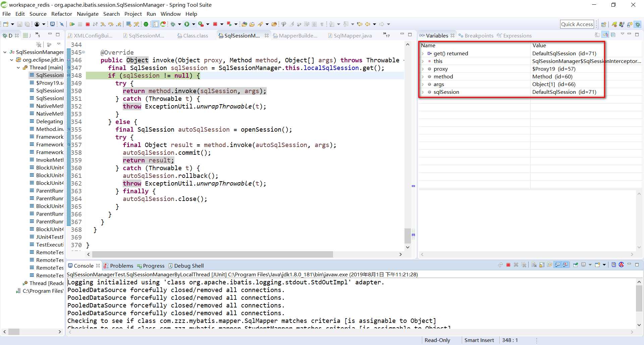Switch to the Expressions tab
Screen dimensions: 644x345
pyautogui.click(x=514, y=36)
